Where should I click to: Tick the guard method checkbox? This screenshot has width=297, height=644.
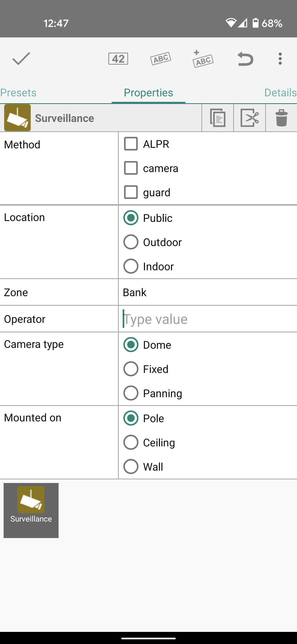click(131, 192)
